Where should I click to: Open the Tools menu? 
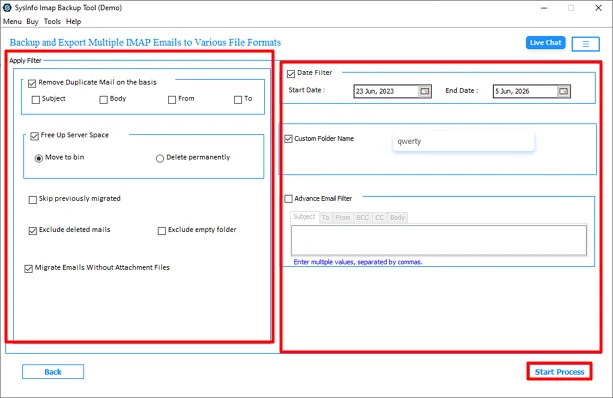click(52, 22)
